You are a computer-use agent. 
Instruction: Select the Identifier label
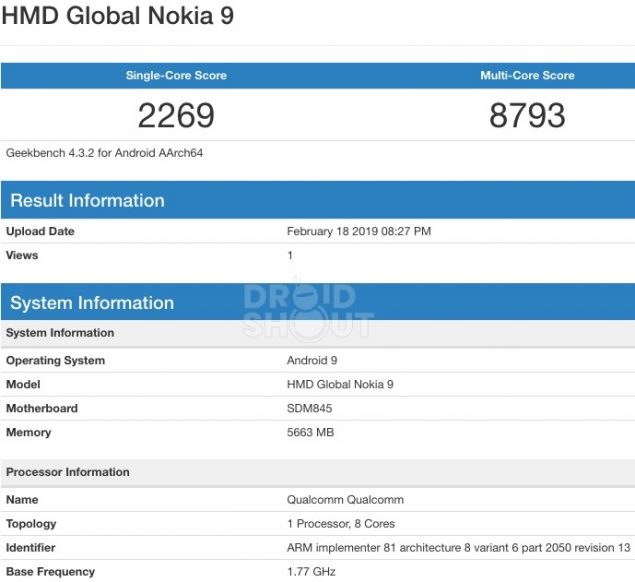(x=30, y=548)
